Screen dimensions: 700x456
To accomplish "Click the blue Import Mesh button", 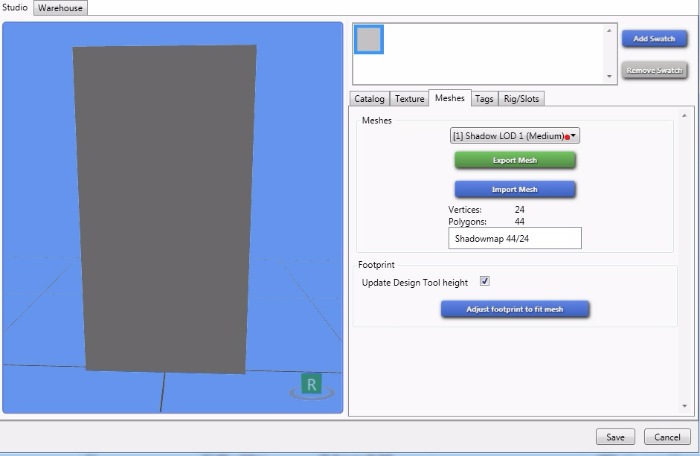I will click(515, 189).
